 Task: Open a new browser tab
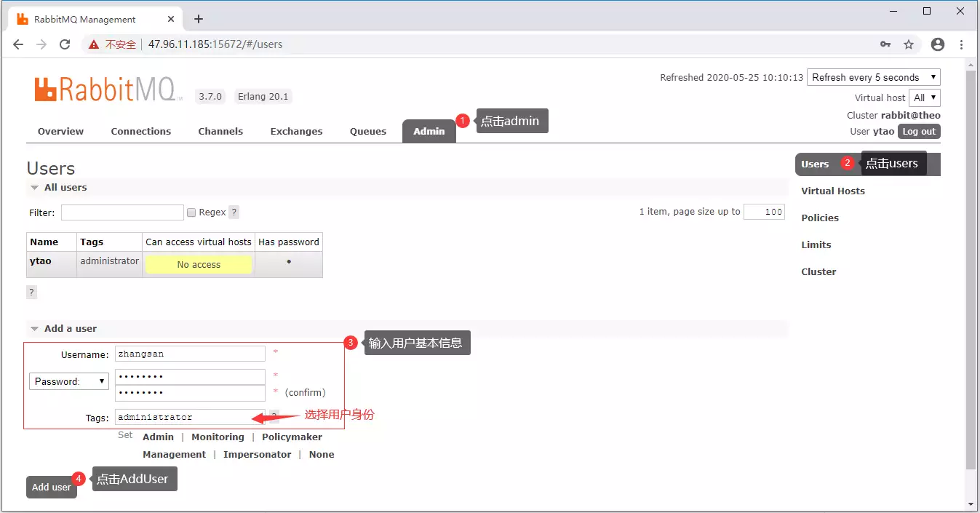pyautogui.click(x=199, y=19)
